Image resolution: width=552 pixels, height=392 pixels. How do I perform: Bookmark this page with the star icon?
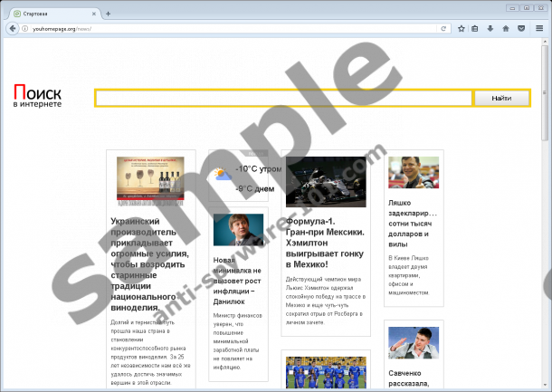[x=462, y=28]
